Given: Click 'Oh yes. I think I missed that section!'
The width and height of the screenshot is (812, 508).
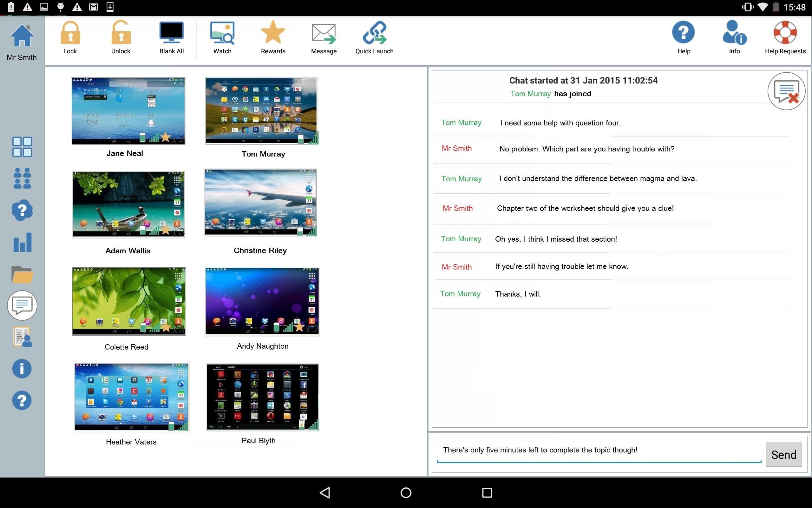Looking at the screenshot, I should click(x=556, y=239).
